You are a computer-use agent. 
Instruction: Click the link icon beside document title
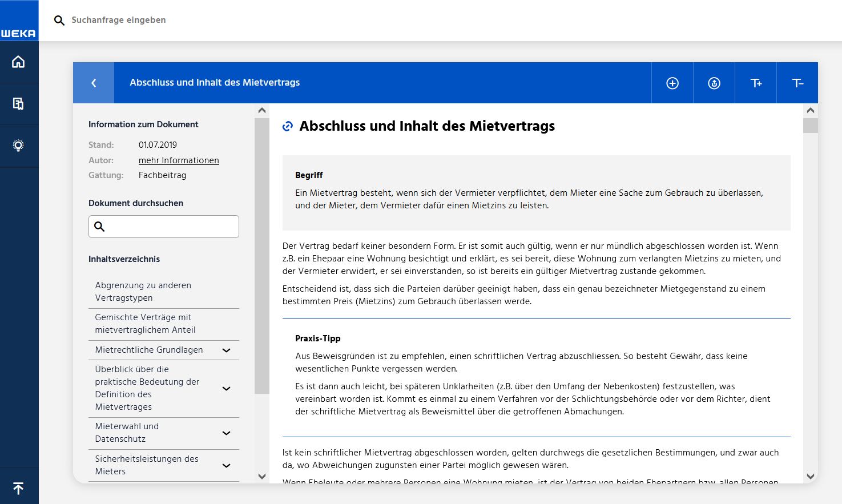[x=288, y=126]
